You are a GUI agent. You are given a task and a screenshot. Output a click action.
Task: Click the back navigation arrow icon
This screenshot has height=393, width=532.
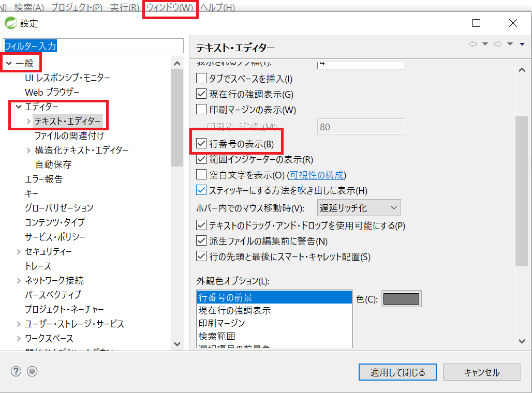coord(472,44)
